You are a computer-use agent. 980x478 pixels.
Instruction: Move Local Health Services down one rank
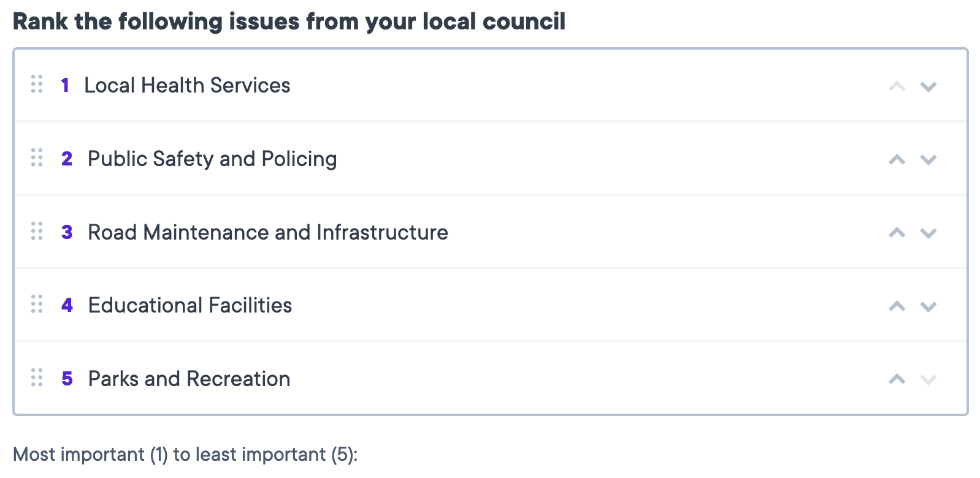pyautogui.click(x=928, y=86)
